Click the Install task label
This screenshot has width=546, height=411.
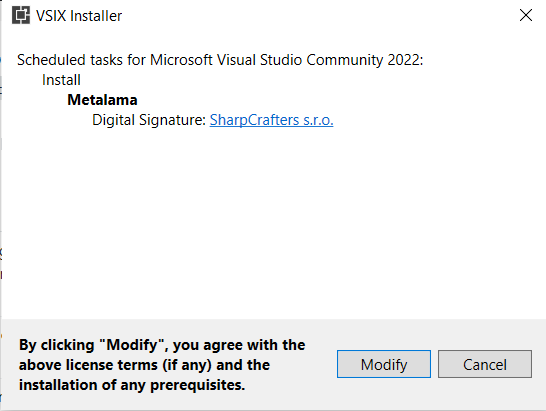coord(61,80)
